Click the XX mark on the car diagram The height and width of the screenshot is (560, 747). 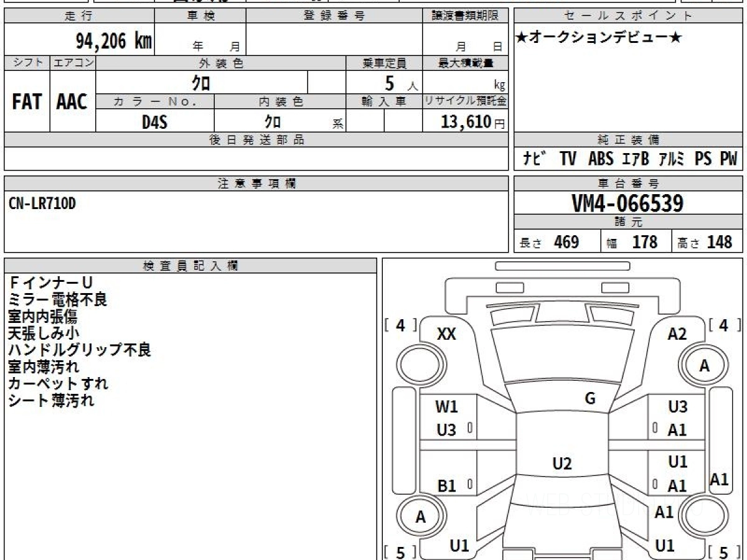point(446,334)
